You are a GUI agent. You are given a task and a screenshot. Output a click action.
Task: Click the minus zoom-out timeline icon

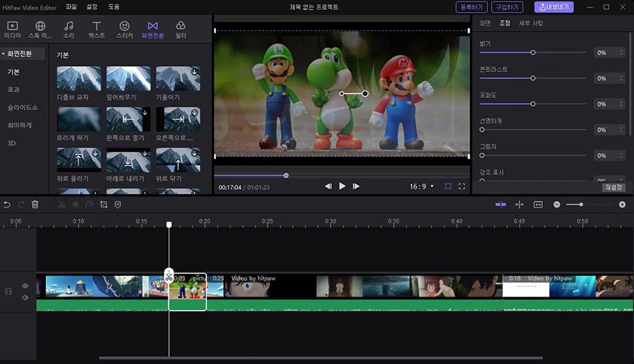point(557,205)
